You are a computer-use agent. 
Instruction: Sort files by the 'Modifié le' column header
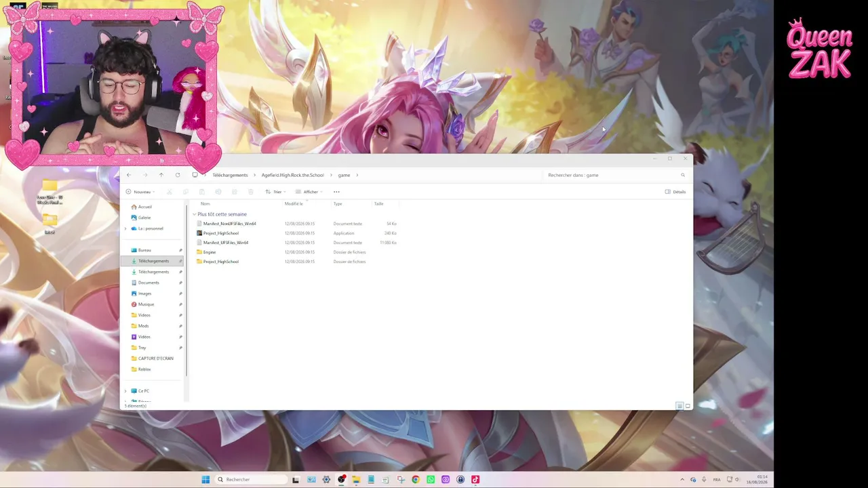pos(294,203)
